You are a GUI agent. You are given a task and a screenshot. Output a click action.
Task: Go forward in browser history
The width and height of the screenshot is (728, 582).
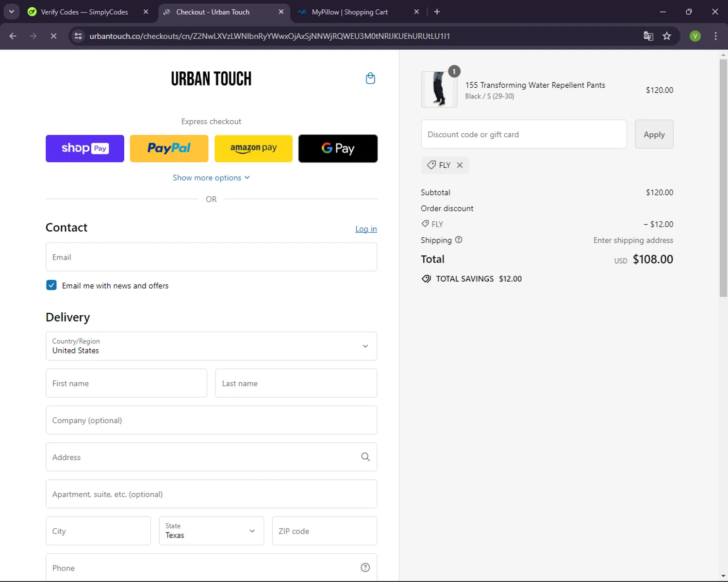33,36
